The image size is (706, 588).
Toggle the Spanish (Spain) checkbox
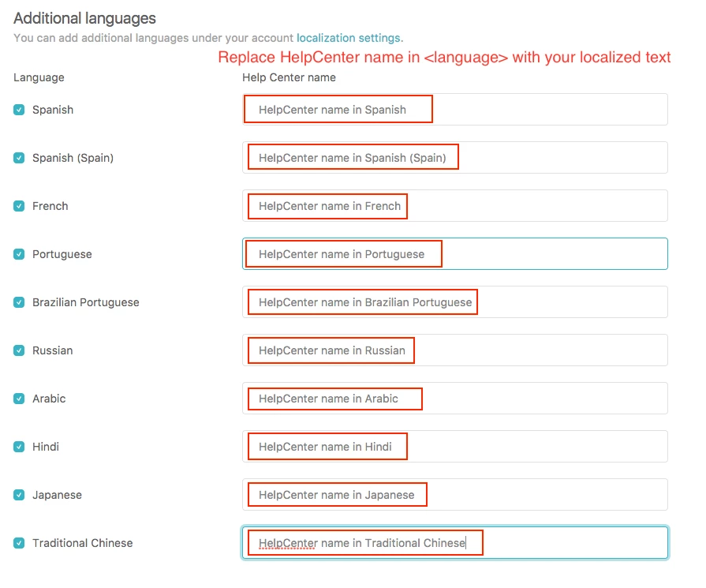19,158
